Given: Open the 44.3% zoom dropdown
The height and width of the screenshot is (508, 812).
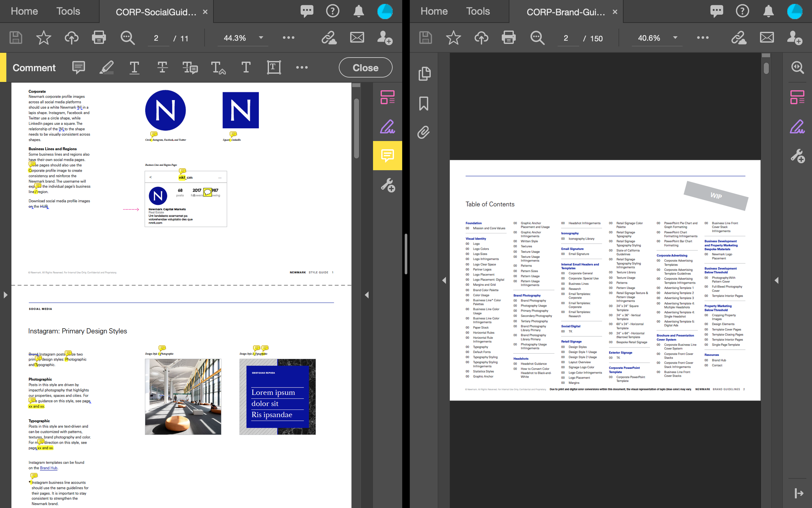Looking at the screenshot, I should point(261,38).
